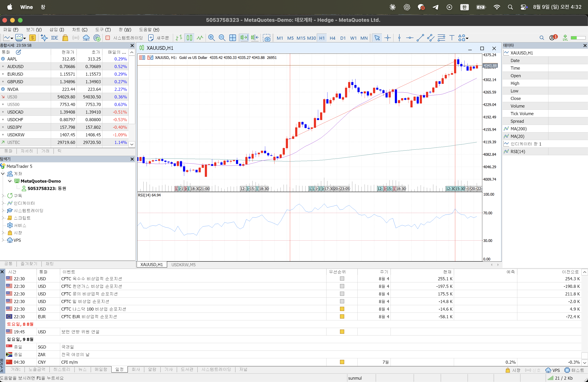Zoom out of the chart
588x382 pixels.
[222, 38]
